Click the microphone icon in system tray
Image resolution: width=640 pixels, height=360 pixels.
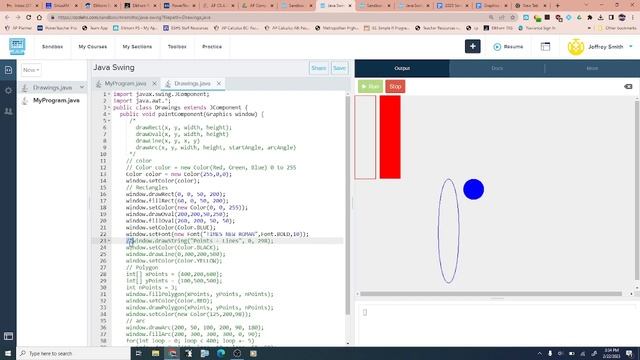coord(550,353)
